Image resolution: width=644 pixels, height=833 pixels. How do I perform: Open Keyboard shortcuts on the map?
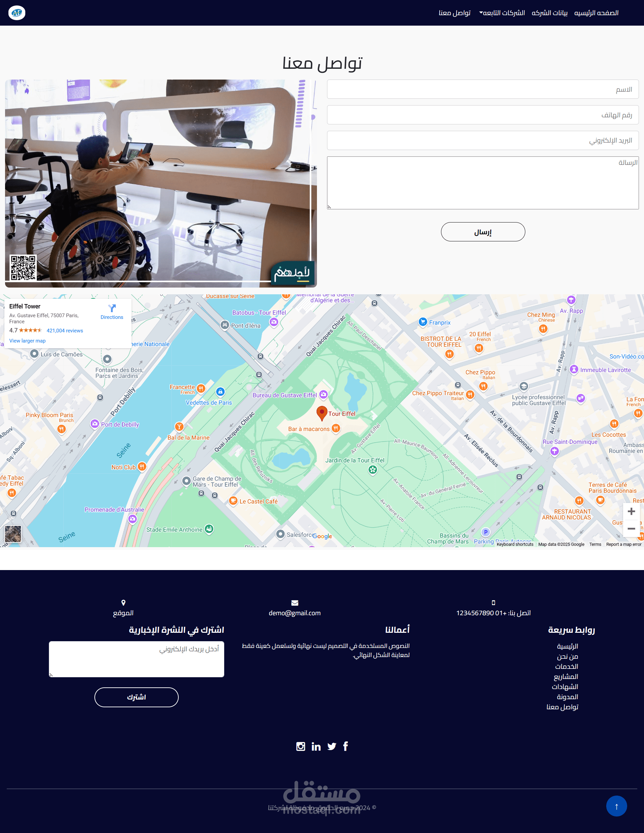[515, 544]
